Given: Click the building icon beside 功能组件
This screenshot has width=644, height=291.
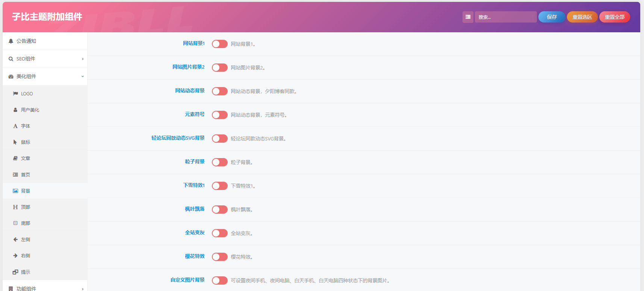Looking at the screenshot, I should coord(11,289).
